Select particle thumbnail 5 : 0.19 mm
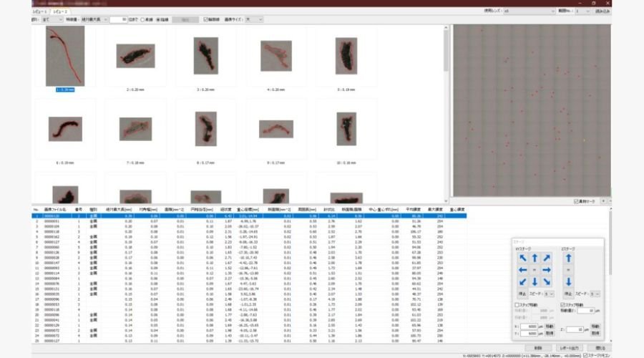 click(x=346, y=56)
